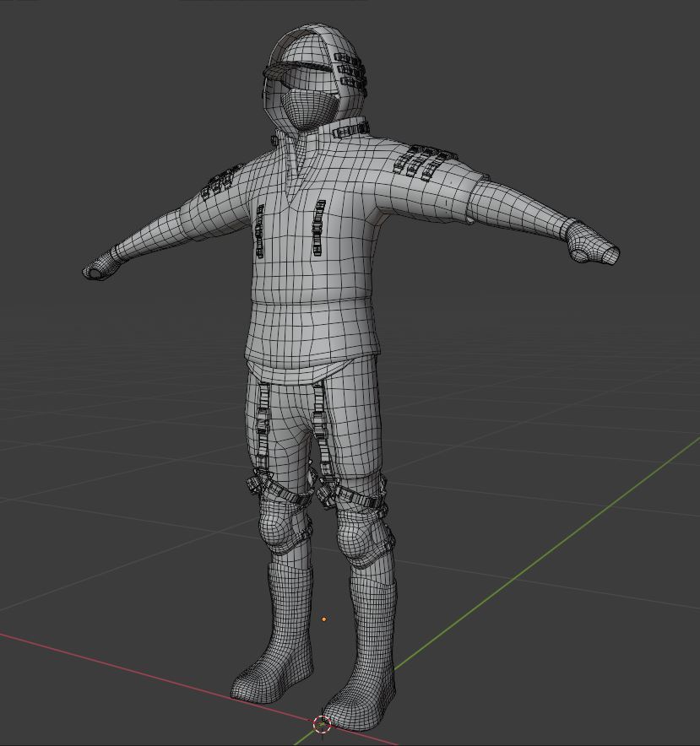Click the orange object origin dot
700x746 pixels.
coord(324,619)
